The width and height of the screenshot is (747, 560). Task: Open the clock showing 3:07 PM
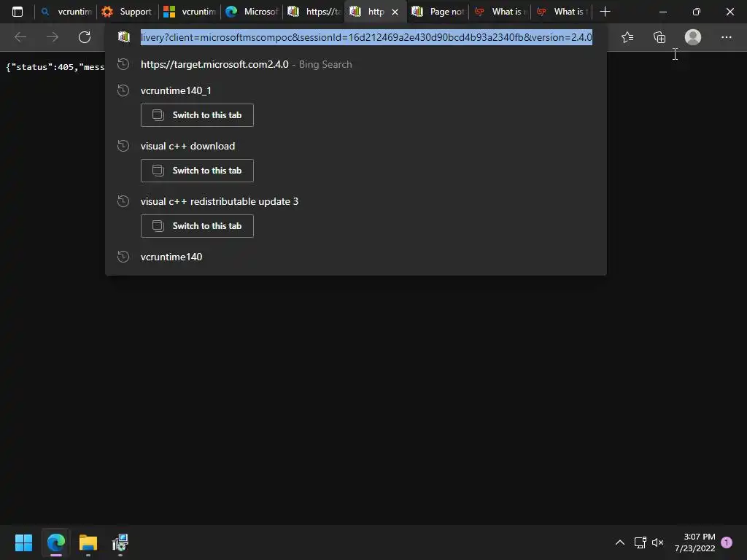coord(694,542)
